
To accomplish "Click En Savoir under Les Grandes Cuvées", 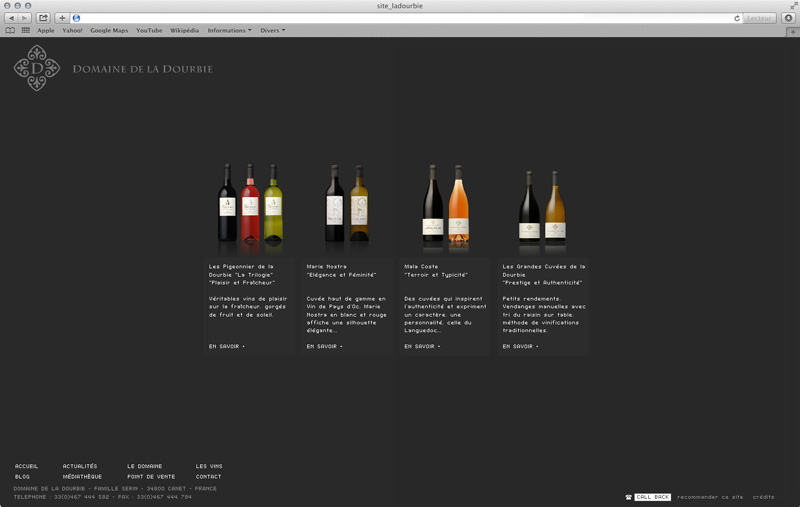I will pyautogui.click(x=520, y=346).
